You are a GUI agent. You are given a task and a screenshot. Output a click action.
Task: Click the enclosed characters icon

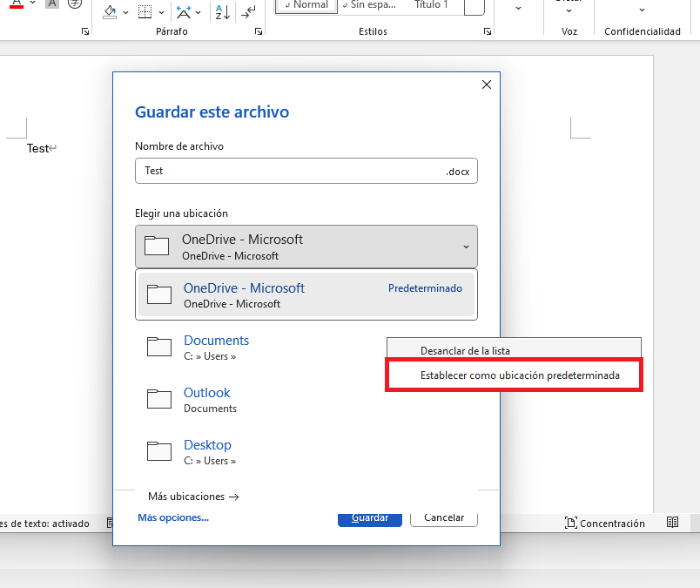pyautogui.click(x=75, y=4)
